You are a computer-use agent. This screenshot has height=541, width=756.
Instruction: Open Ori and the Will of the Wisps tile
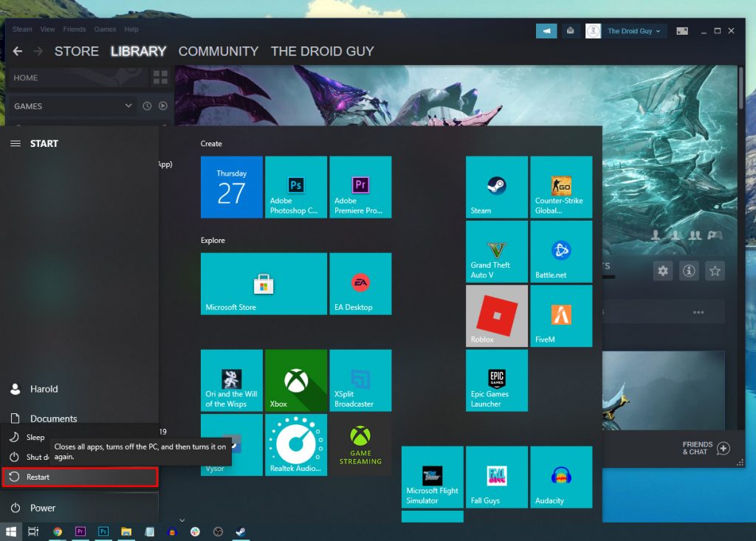(232, 380)
